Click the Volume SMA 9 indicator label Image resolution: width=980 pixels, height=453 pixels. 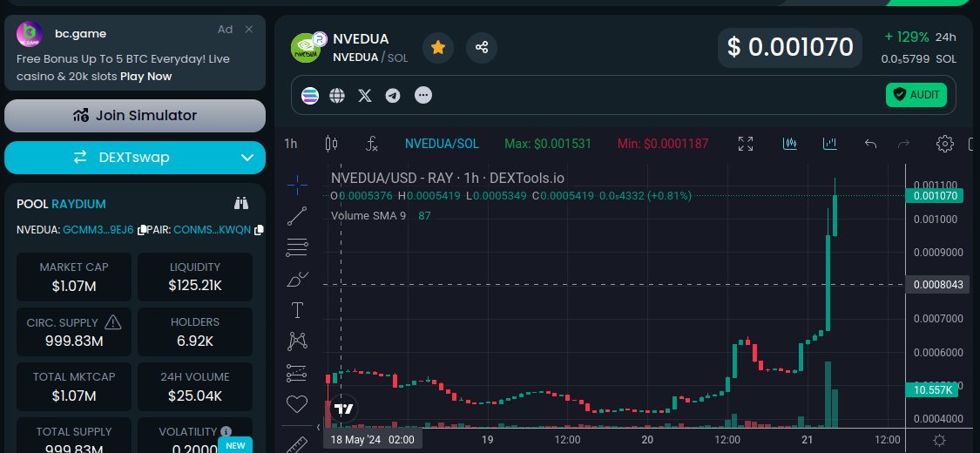coord(368,215)
